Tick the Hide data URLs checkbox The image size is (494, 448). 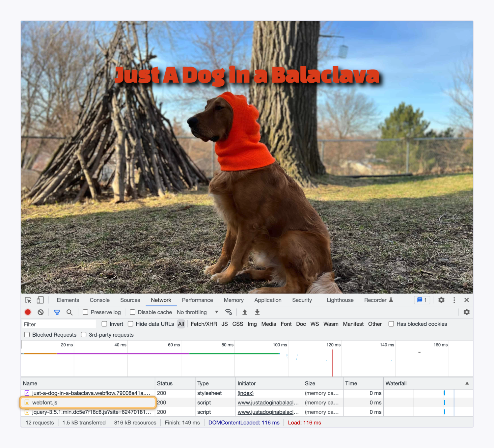point(131,324)
